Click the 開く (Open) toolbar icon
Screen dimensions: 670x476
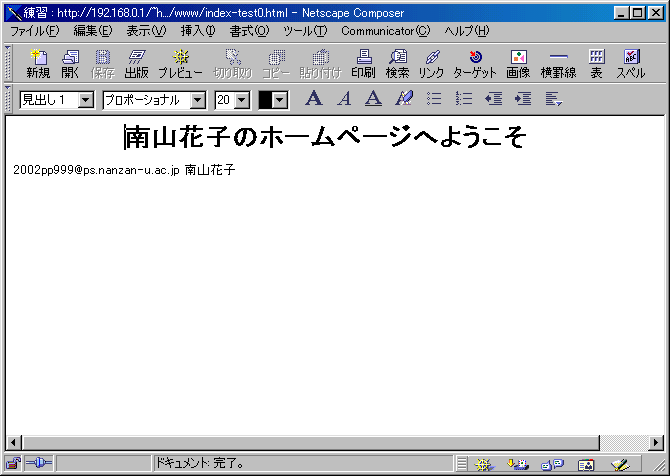pos(70,64)
